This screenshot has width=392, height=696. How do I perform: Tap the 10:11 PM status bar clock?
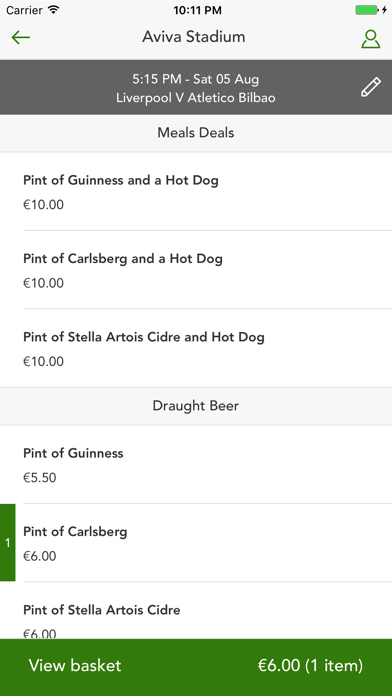[197, 10]
